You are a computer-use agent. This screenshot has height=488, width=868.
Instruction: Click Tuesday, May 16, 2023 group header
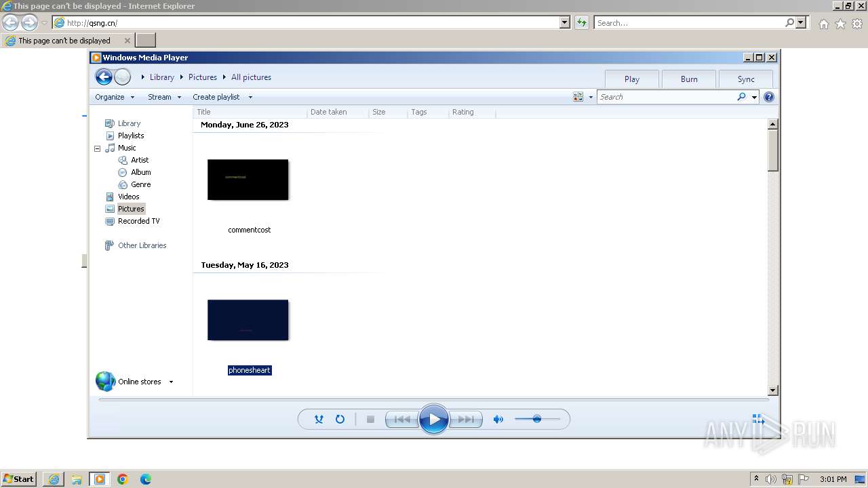pyautogui.click(x=245, y=265)
